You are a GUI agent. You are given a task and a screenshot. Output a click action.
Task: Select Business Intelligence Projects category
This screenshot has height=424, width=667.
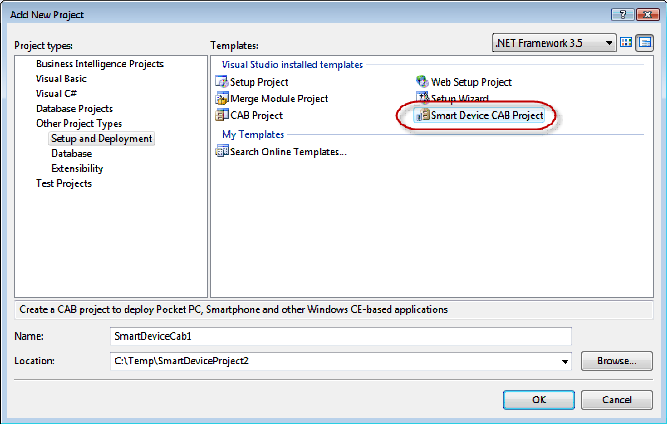pyautogui.click(x=100, y=64)
